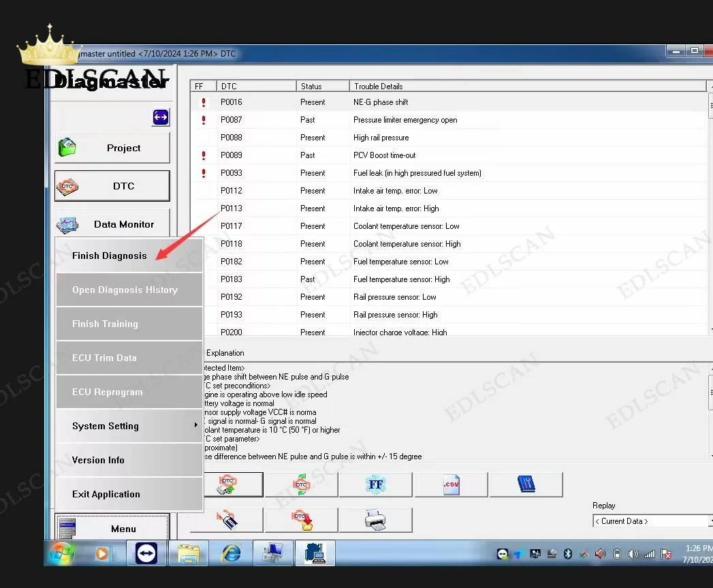Select the DTC sidebar button

point(112,186)
